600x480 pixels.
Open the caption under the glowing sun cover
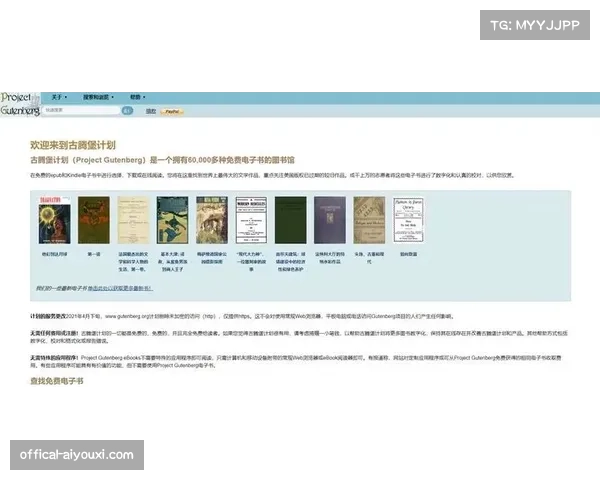click(x=54, y=254)
